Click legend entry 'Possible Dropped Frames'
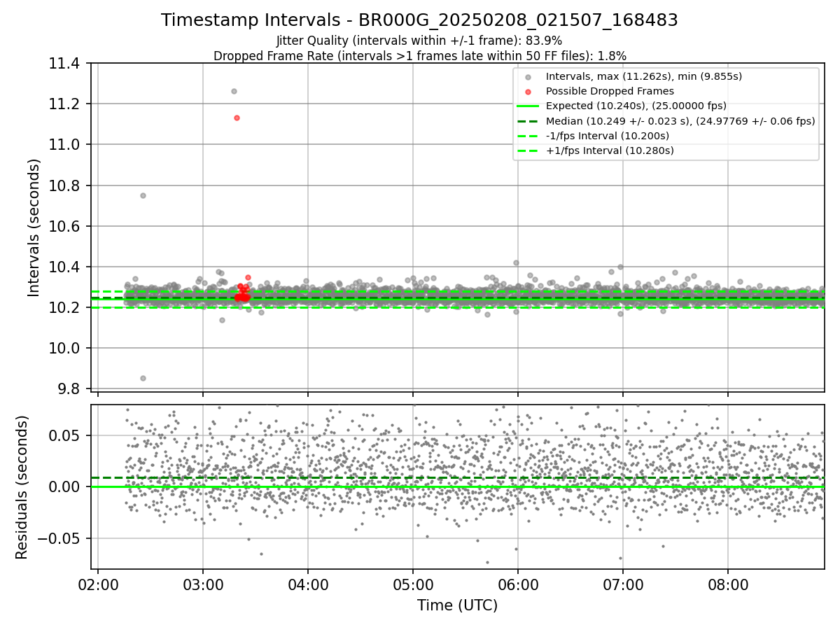The height and width of the screenshot is (630, 840). point(610,91)
